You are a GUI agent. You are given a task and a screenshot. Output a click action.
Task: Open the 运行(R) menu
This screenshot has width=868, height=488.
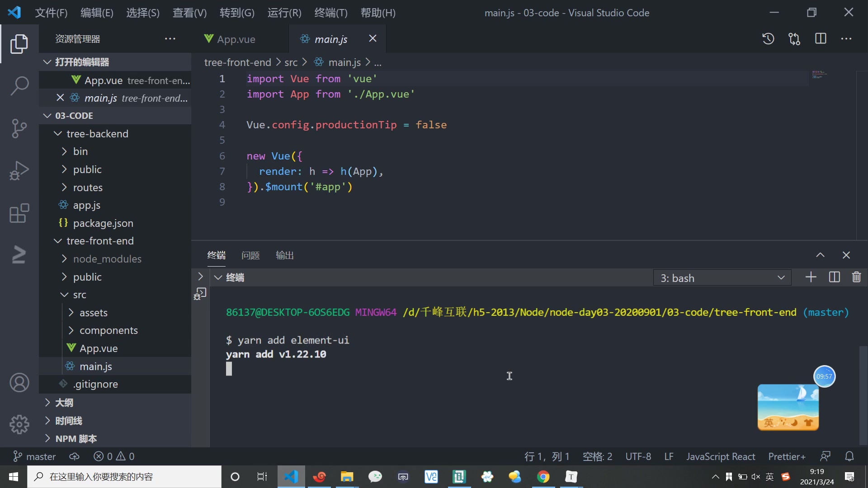284,12
